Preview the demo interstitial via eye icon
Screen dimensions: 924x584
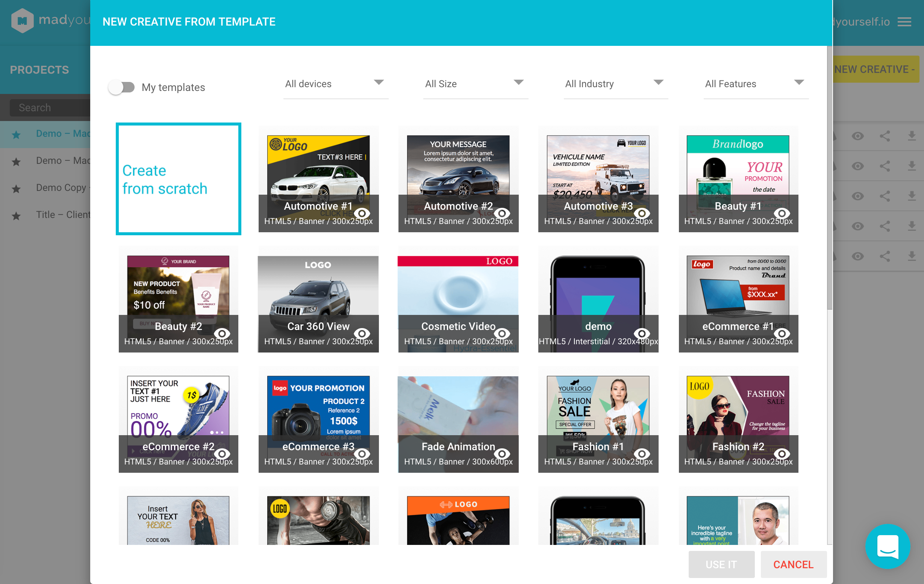[642, 333]
